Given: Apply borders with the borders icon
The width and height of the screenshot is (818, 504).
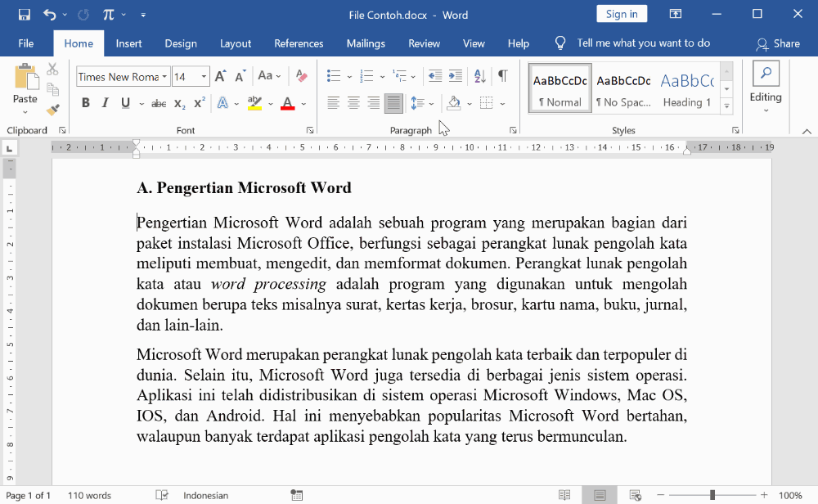Looking at the screenshot, I should [486, 103].
